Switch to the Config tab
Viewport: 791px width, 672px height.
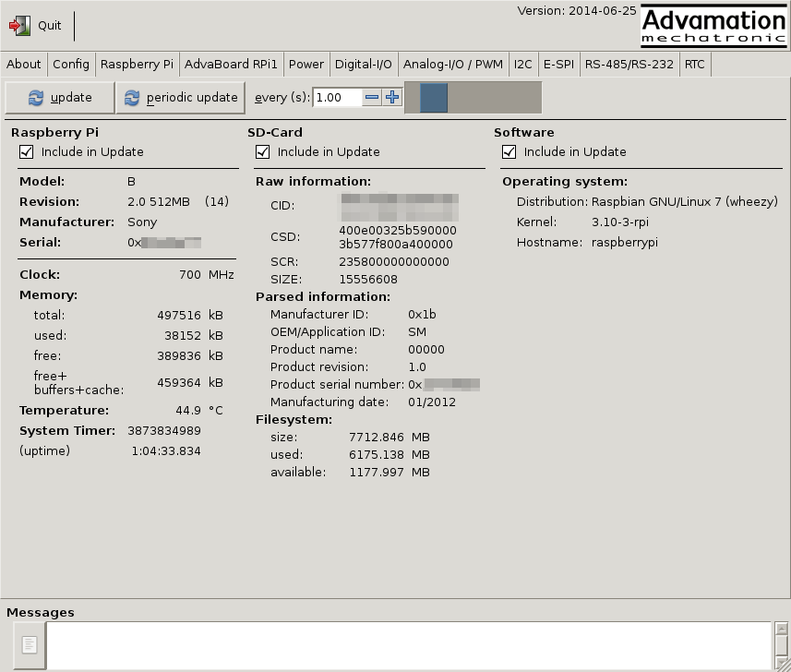click(71, 65)
